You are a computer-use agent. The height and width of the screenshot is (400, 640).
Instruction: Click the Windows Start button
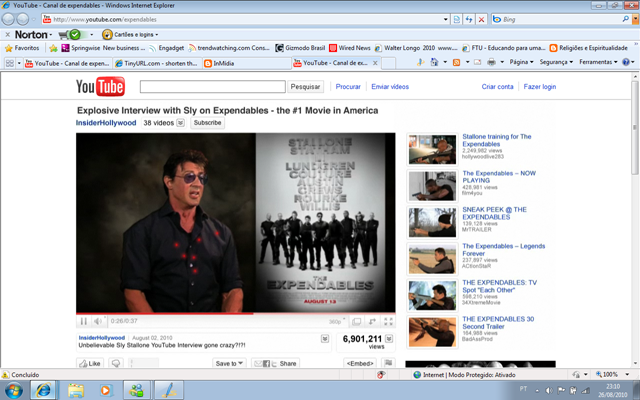13,391
